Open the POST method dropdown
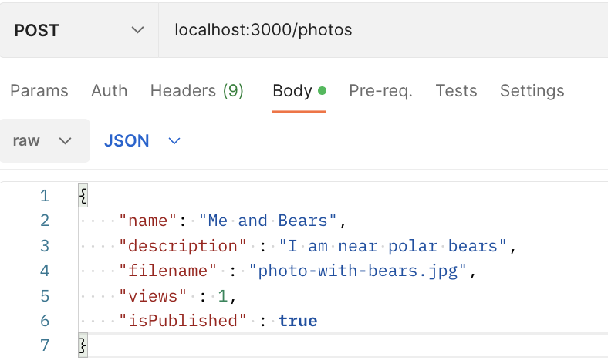This screenshot has height=364, width=608. (x=79, y=30)
